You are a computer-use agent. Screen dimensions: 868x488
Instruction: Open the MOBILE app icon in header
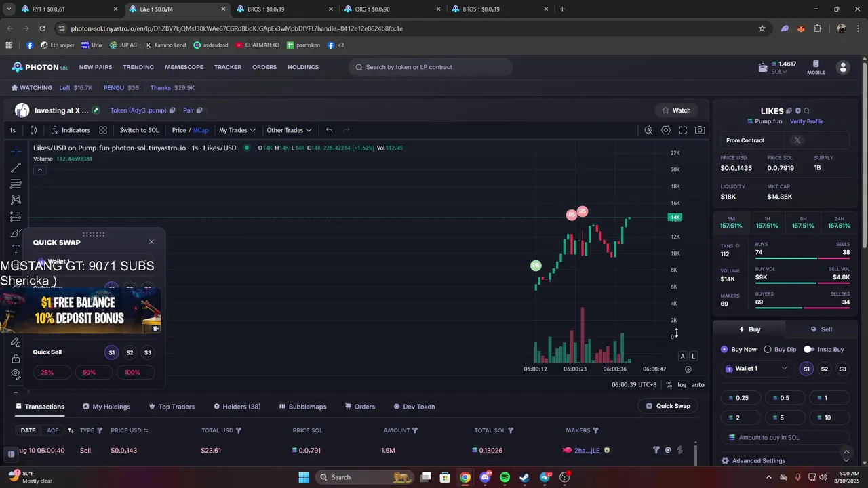[816, 67]
